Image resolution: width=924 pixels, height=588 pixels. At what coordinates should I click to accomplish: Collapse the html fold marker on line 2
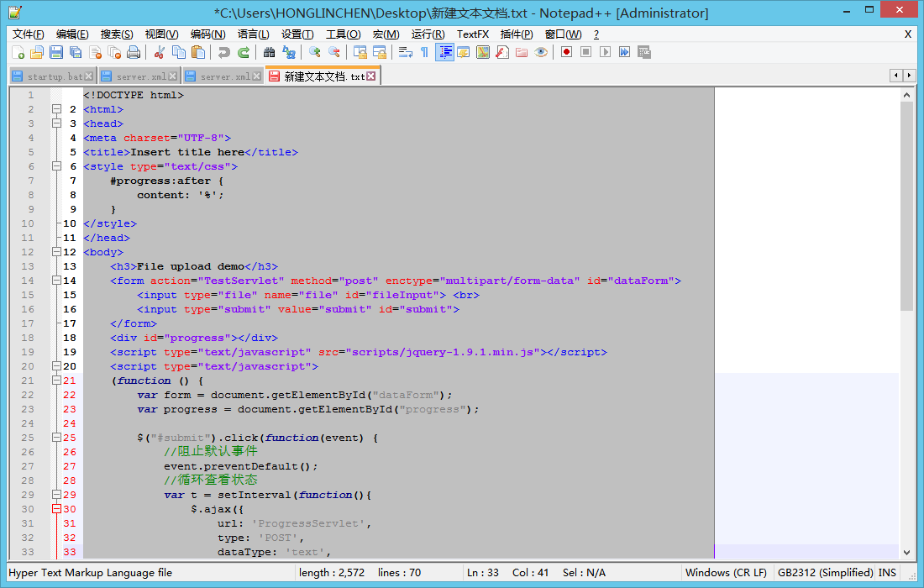tap(56, 109)
